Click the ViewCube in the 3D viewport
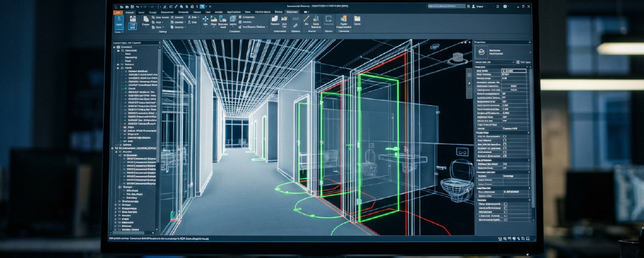Image resolution: width=644 pixels, height=258 pixels. [x=457, y=59]
